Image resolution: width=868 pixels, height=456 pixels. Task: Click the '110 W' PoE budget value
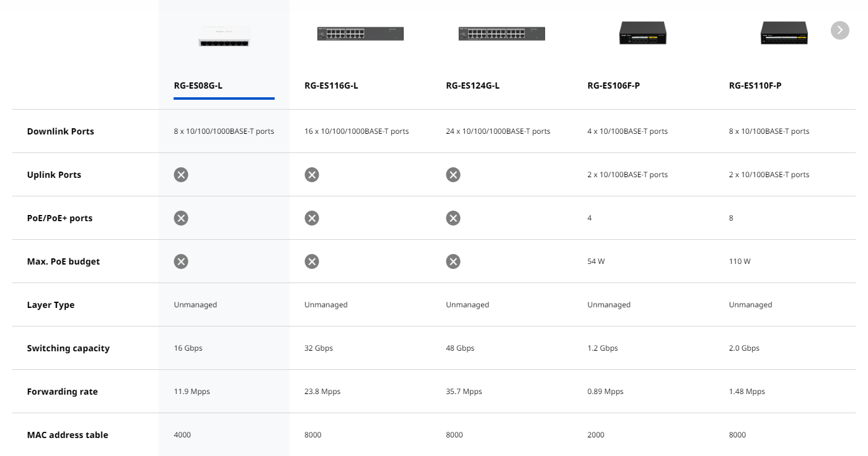pyautogui.click(x=740, y=261)
